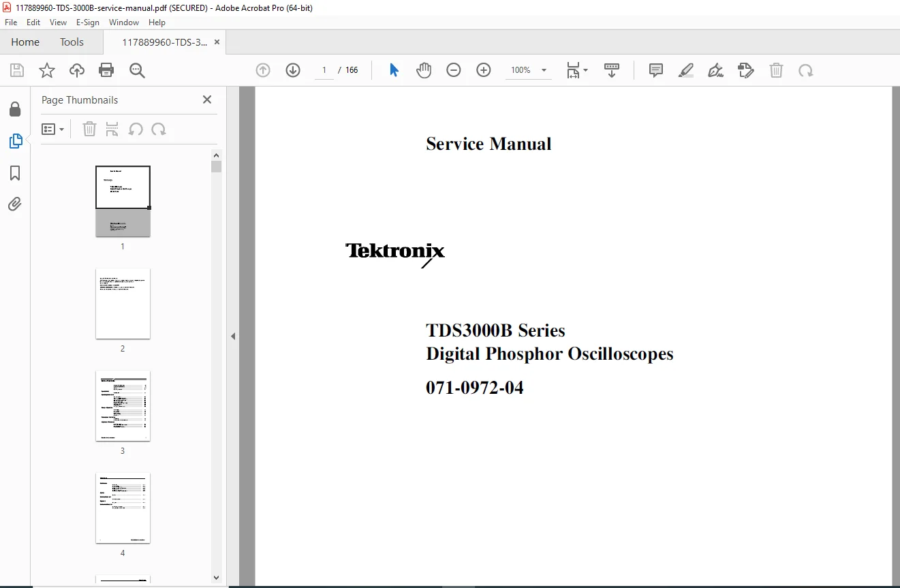Go to the next page arrow
The width and height of the screenshot is (900, 588).
pos(293,70)
